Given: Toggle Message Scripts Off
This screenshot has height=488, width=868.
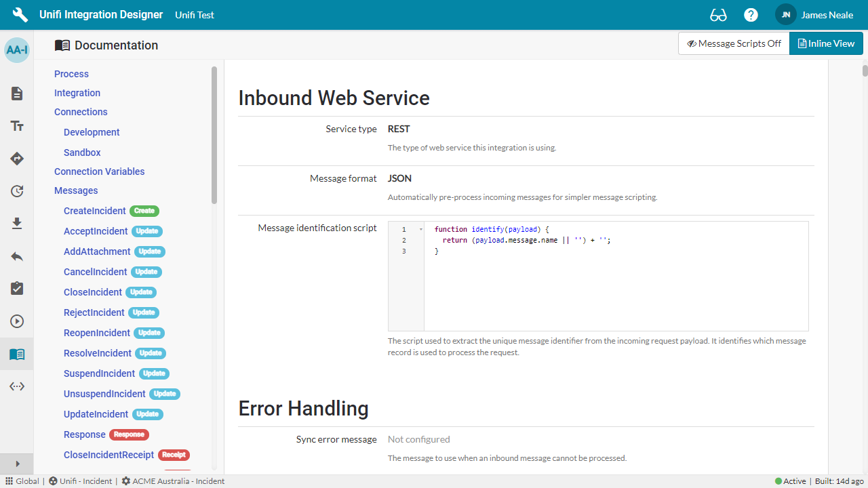Looking at the screenshot, I should 733,43.
